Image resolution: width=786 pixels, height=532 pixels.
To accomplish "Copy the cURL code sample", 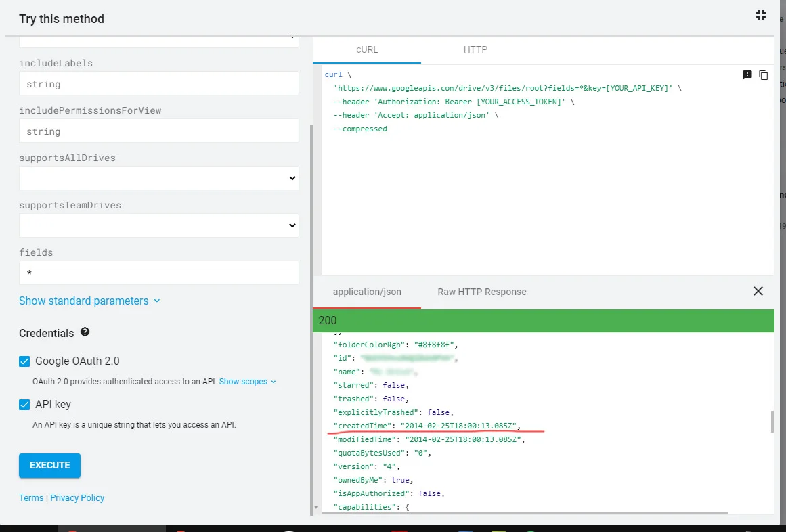I will click(764, 75).
